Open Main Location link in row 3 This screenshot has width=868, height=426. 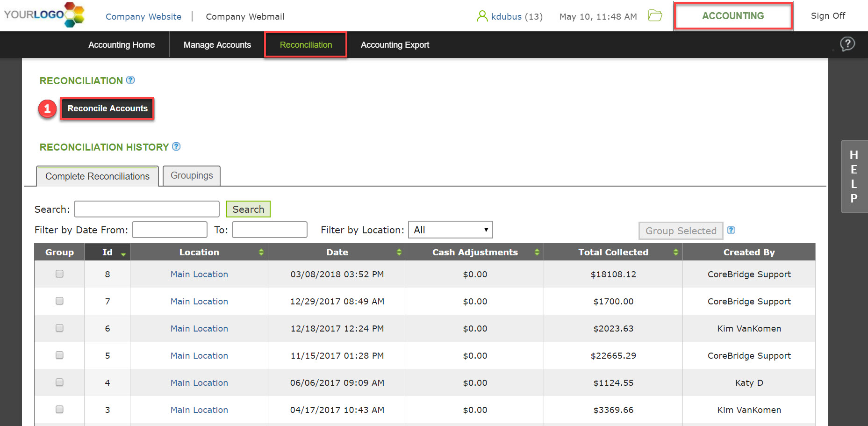[x=199, y=410]
